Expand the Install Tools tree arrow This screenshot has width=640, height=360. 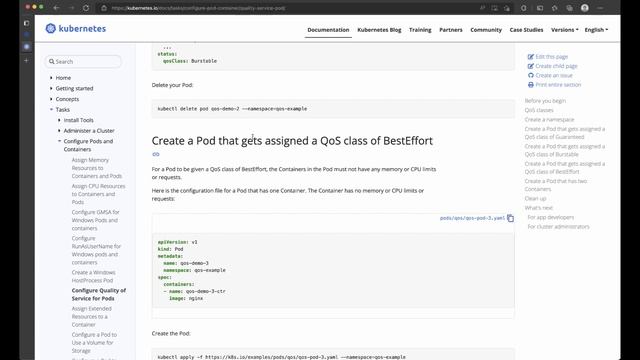(59, 120)
